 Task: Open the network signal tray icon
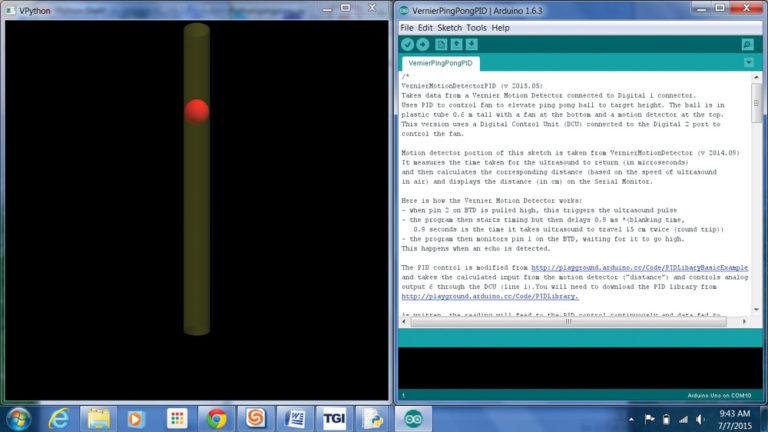683,419
